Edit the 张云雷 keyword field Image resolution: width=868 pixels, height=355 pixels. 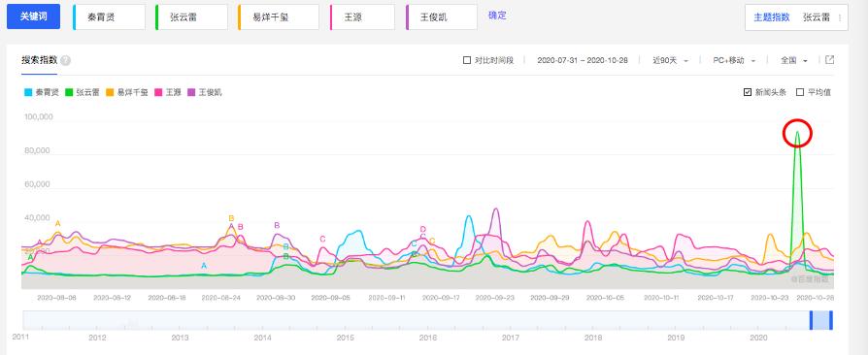tap(191, 17)
